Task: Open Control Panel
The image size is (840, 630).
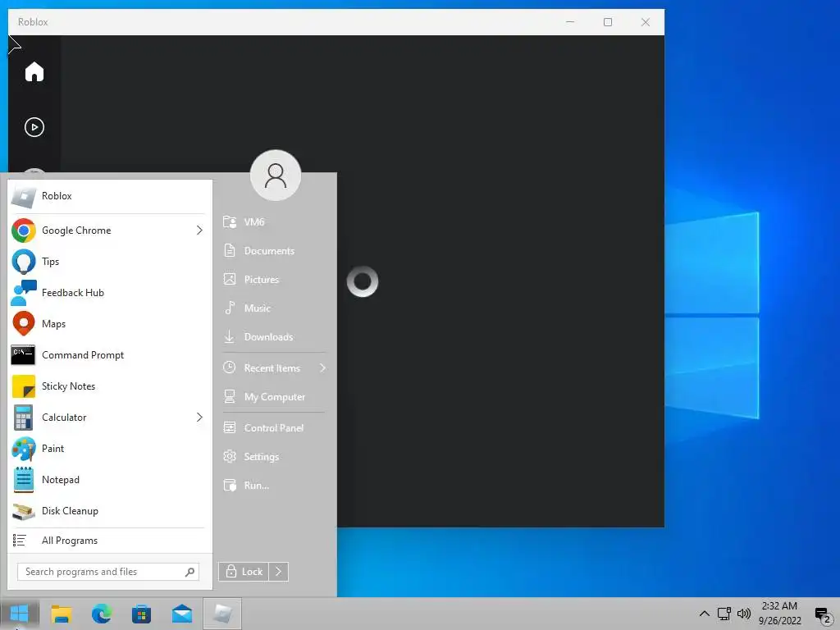Action: point(274,428)
